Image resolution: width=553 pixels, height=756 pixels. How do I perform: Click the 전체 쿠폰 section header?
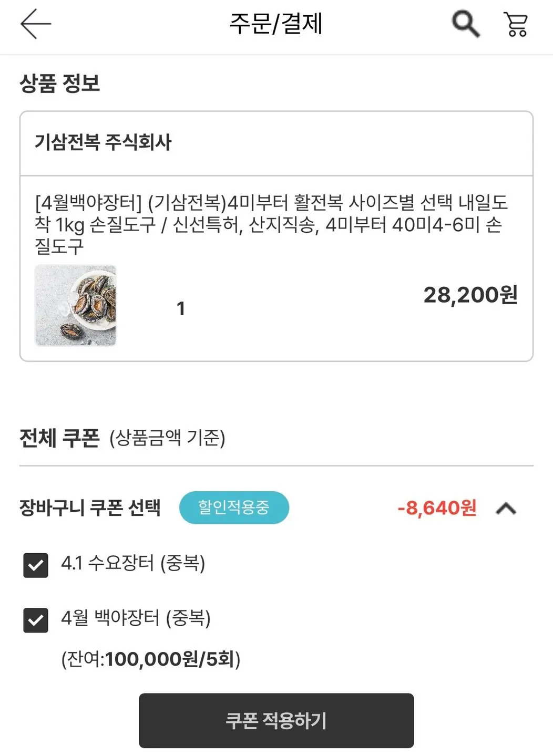click(59, 438)
